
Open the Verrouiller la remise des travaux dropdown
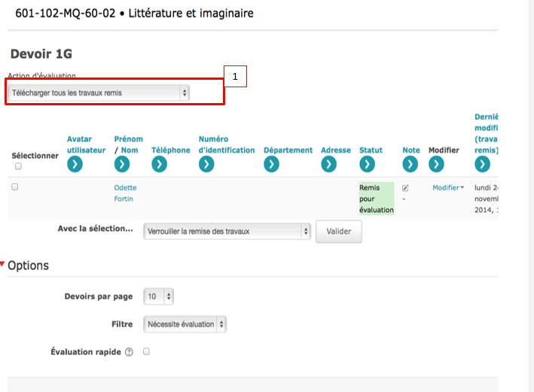pyautogui.click(x=227, y=232)
